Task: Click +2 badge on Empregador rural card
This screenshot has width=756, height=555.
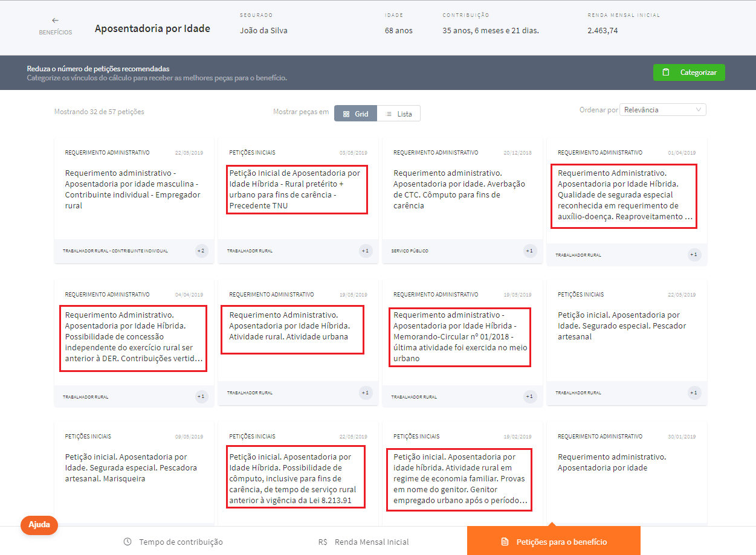Action: click(x=201, y=251)
